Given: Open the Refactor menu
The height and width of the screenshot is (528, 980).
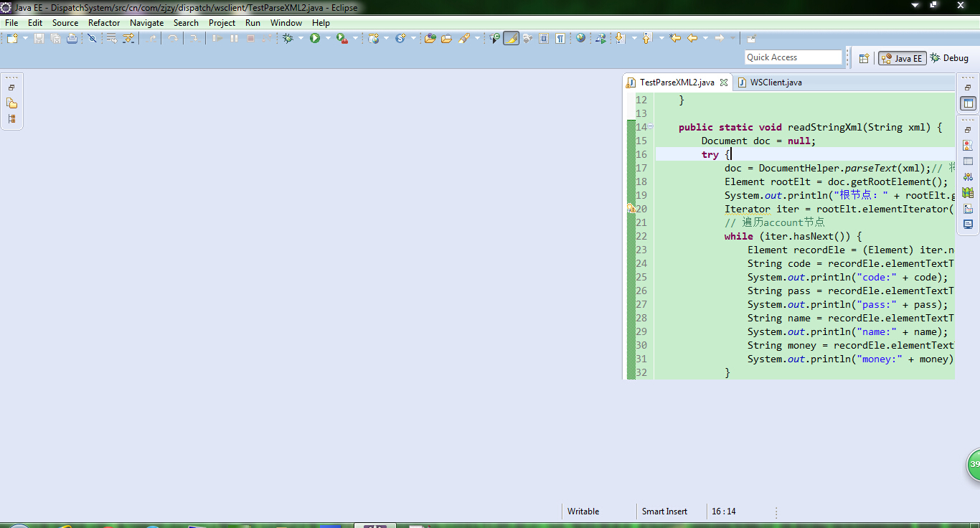Looking at the screenshot, I should pyautogui.click(x=104, y=23).
